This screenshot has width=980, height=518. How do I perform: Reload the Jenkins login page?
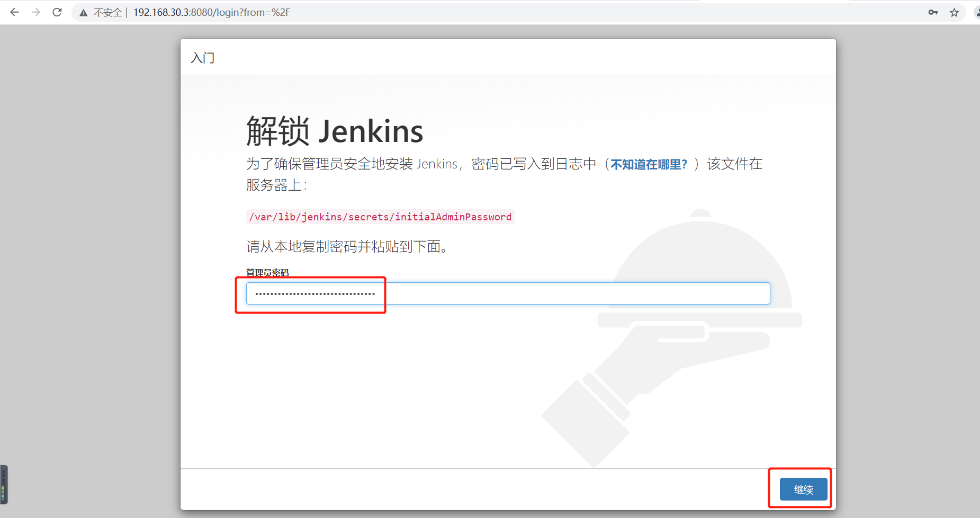pyautogui.click(x=57, y=12)
